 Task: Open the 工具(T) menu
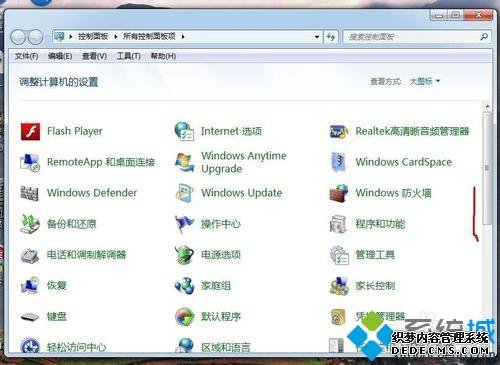(x=128, y=56)
